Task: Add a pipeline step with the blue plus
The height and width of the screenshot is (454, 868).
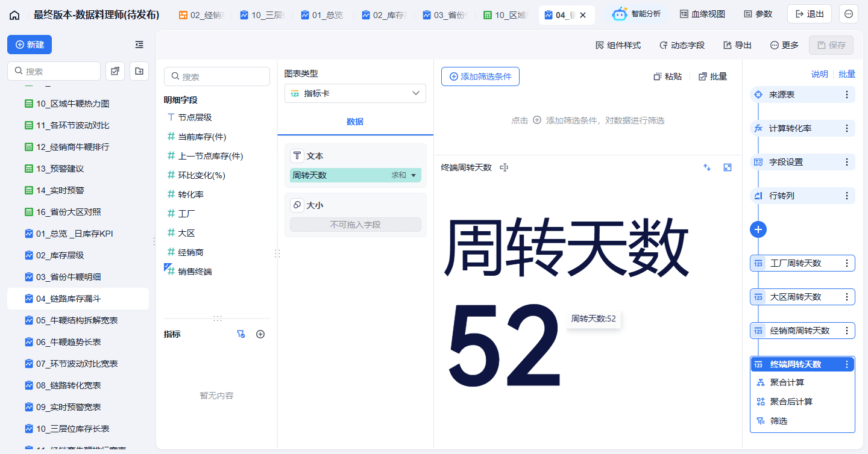Action: tap(758, 229)
